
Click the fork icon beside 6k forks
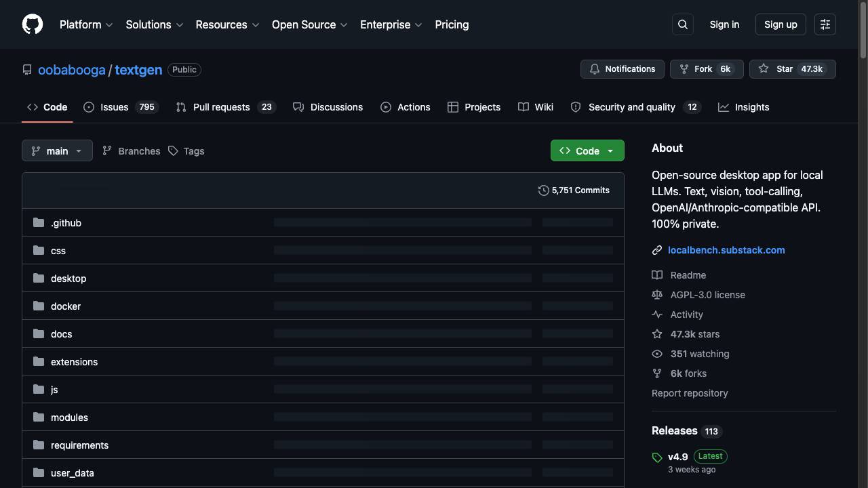657,373
